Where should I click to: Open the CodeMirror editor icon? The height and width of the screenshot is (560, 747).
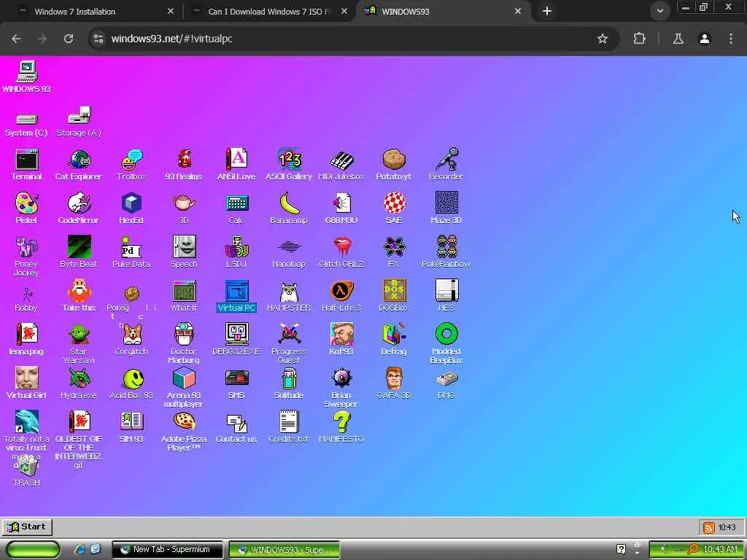pyautogui.click(x=79, y=208)
